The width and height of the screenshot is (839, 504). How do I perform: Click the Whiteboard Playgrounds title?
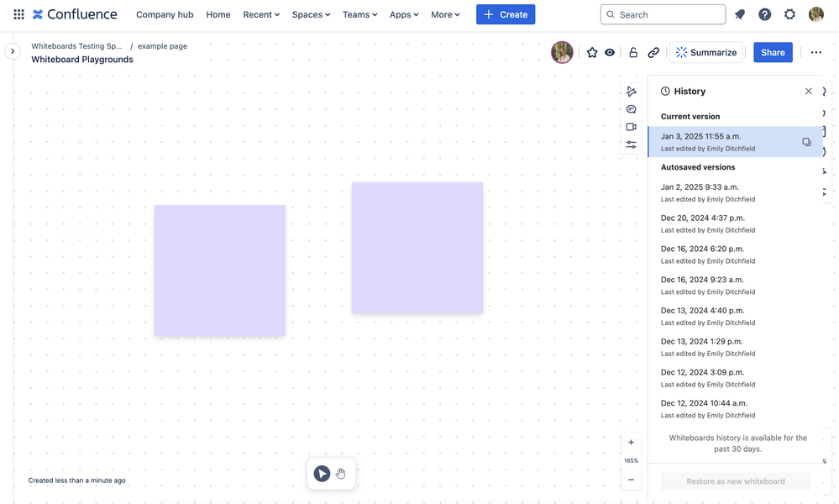(81, 60)
